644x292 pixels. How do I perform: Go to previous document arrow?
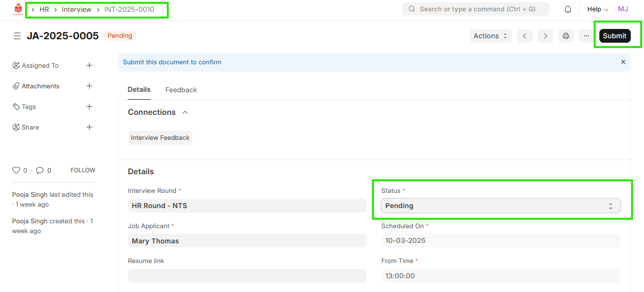click(x=525, y=36)
